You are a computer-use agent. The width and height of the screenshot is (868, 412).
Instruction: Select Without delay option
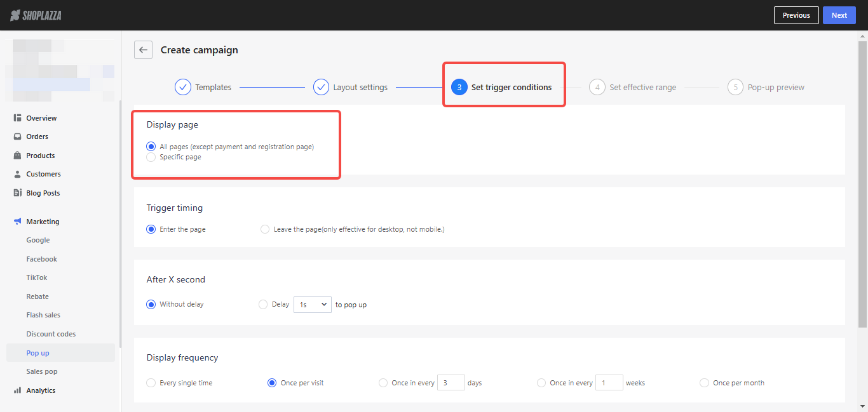tap(151, 304)
